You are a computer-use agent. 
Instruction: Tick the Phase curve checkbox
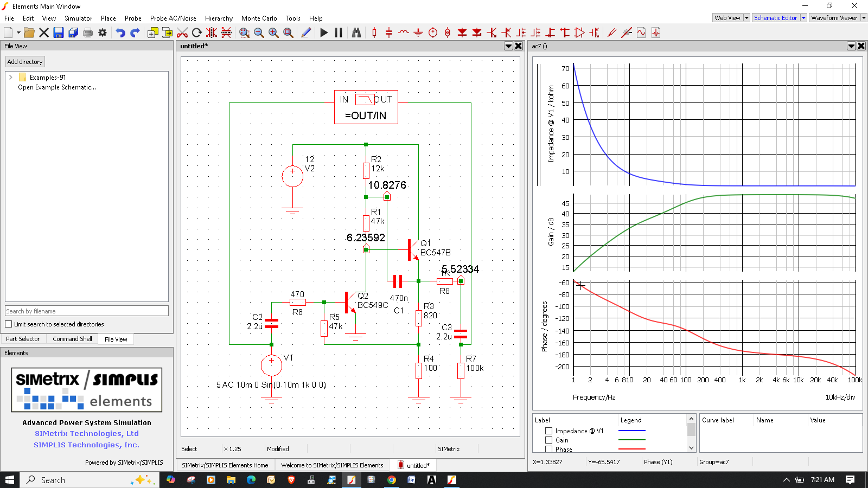(548, 449)
